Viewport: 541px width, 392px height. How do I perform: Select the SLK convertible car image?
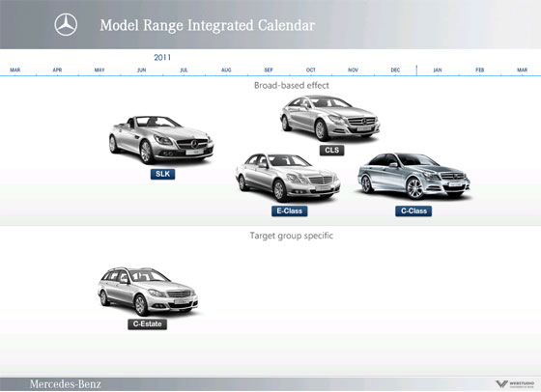coord(161,140)
